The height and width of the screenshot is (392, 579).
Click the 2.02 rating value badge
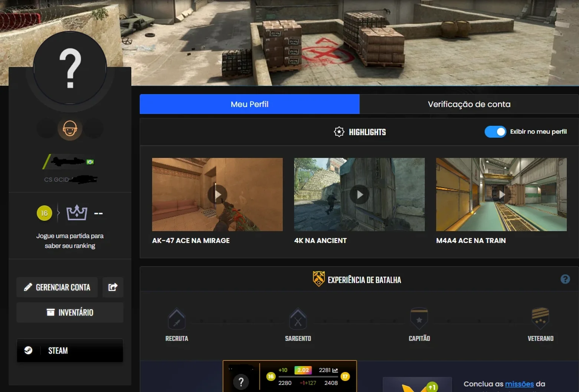303,370
